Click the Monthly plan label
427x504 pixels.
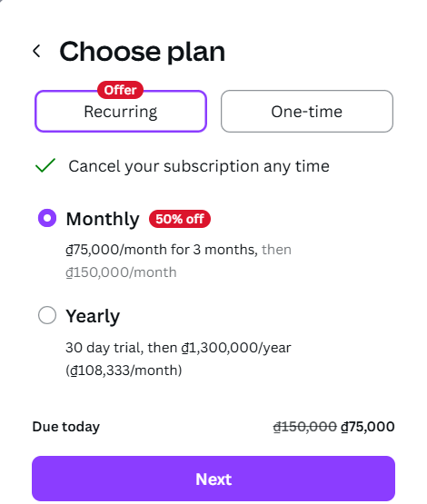coord(103,219)
